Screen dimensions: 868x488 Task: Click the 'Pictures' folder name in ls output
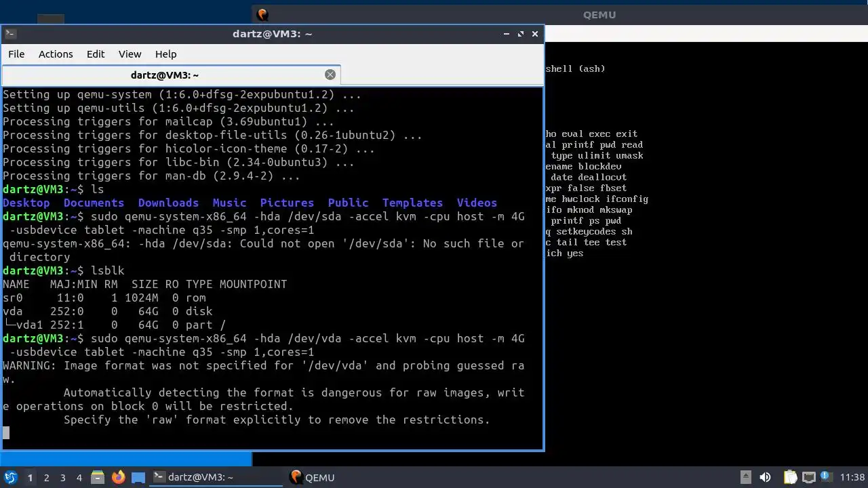tap(288, 203)
